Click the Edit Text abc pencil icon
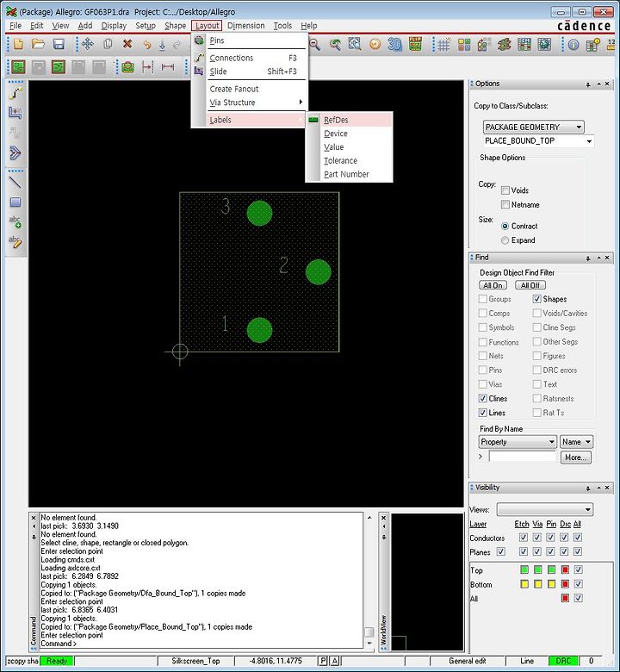 coord(15,241)
